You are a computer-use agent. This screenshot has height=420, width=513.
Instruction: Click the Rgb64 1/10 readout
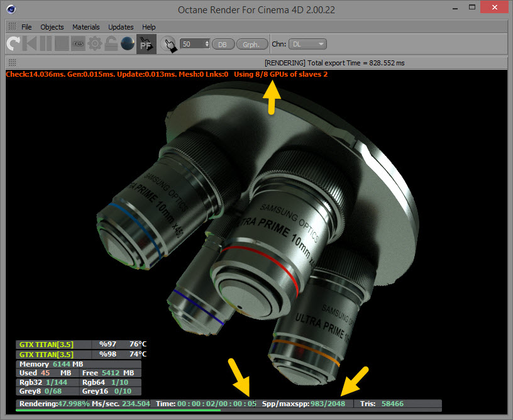tap(111, 382)
